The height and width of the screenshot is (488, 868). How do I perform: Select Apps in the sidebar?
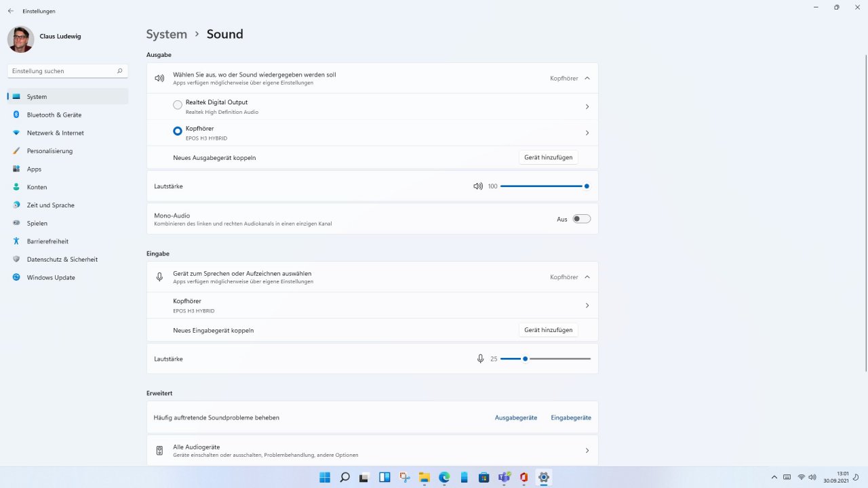pos(67,169)
